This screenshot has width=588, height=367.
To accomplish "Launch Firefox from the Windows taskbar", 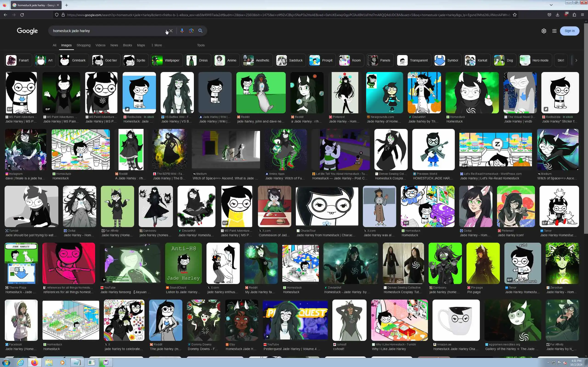I will 34,362.
